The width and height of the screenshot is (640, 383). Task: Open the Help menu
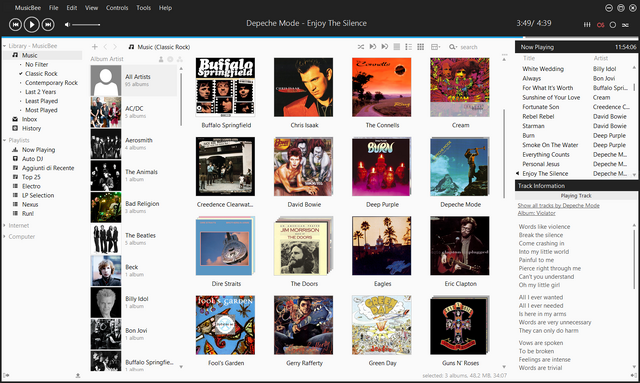point(165,8)
